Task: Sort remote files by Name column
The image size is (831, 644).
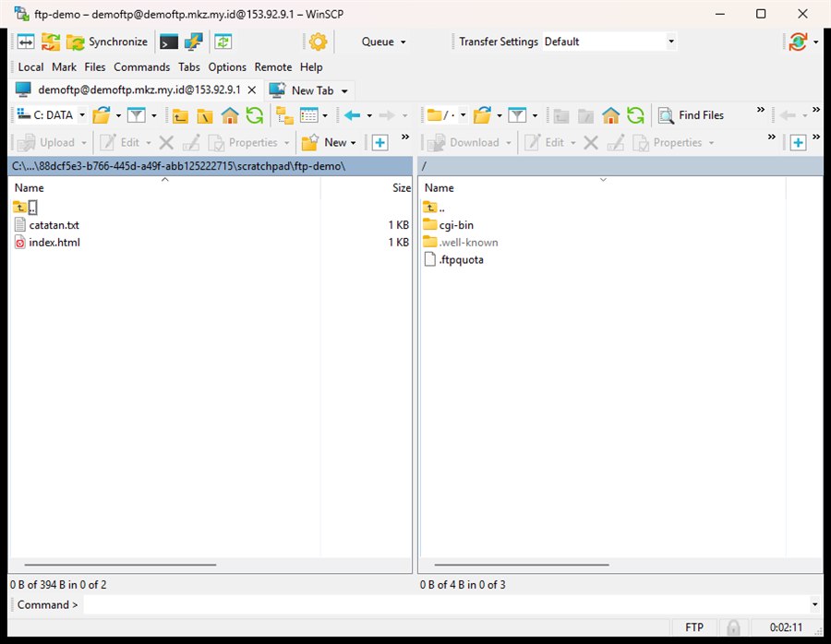Action: click(x=603, y=188)
